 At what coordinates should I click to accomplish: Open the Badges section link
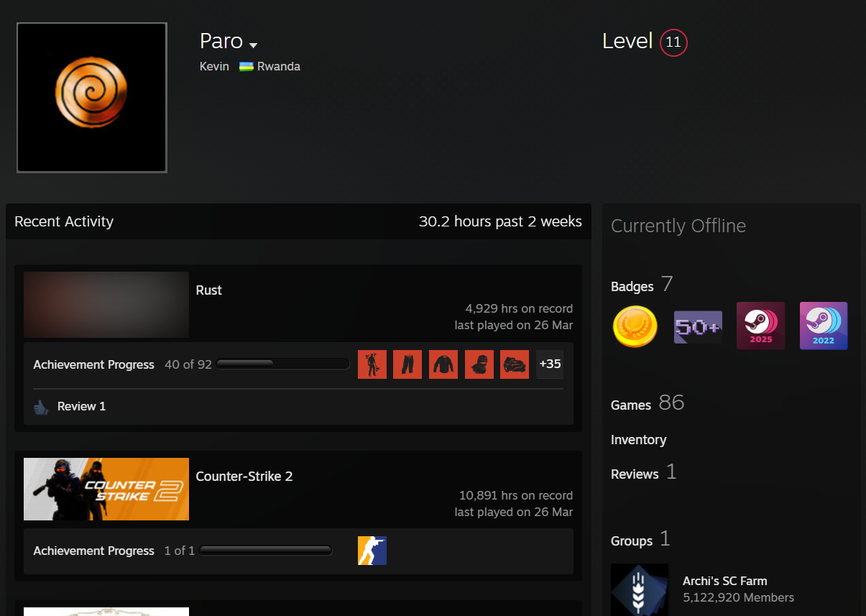642,285
